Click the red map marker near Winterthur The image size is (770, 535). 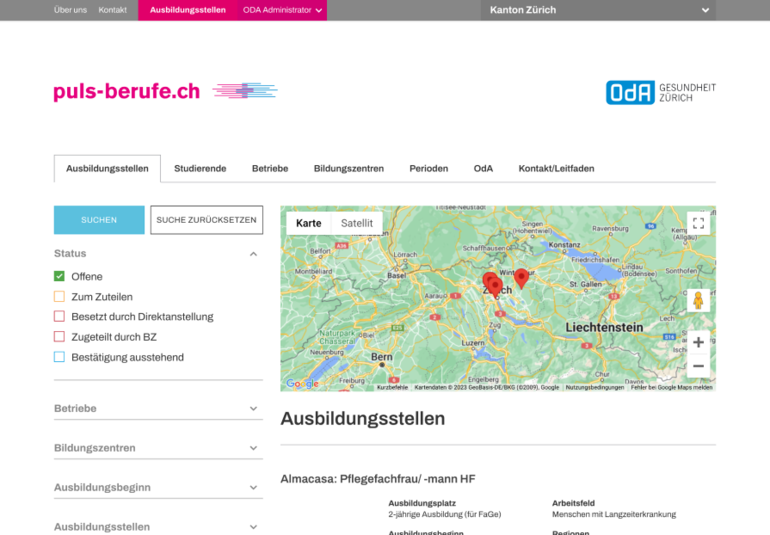pos(521,277)
